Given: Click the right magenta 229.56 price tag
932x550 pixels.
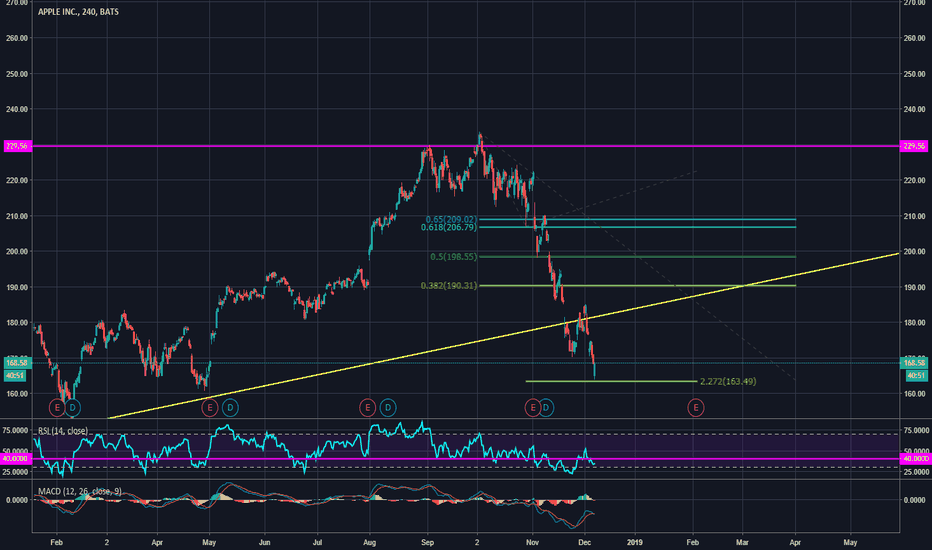Looking at the screenshot, I should pyautogui.click(x=914, y=146).
